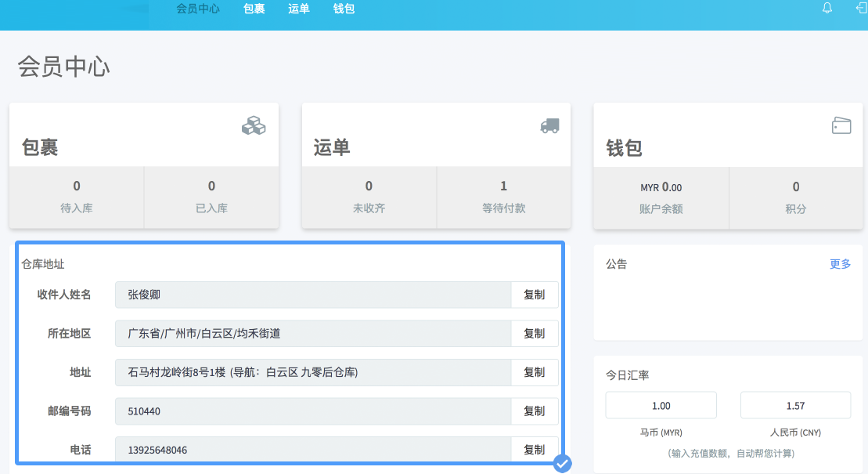This screenshot has width=868, height=474.
Task: Copy the recipient name 张俊卿
Action: [x=534, y=295]
